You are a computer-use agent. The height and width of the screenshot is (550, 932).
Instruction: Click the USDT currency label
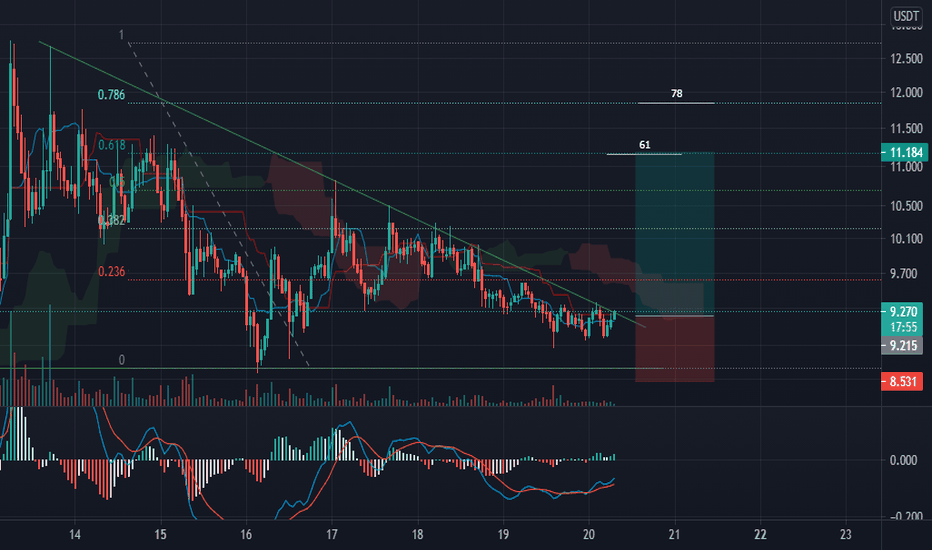pyautogui.click(x=906, y=16)
